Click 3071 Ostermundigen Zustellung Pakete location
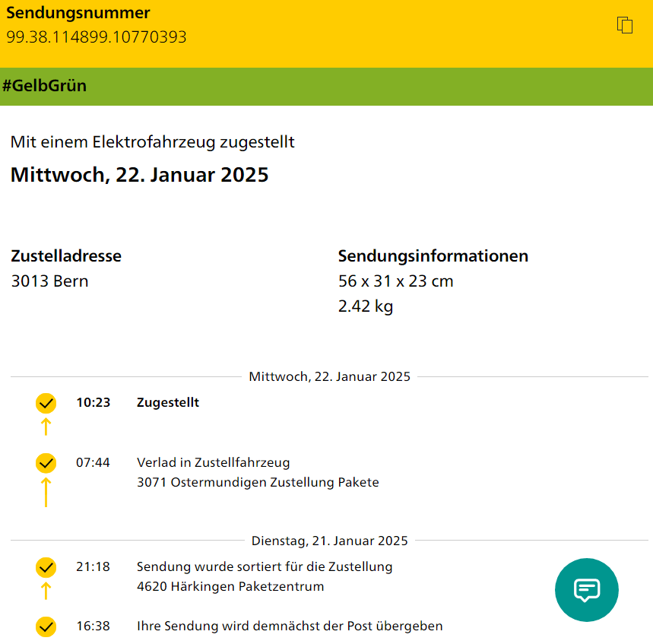653x644 pixels. click(x=258, y=482)
